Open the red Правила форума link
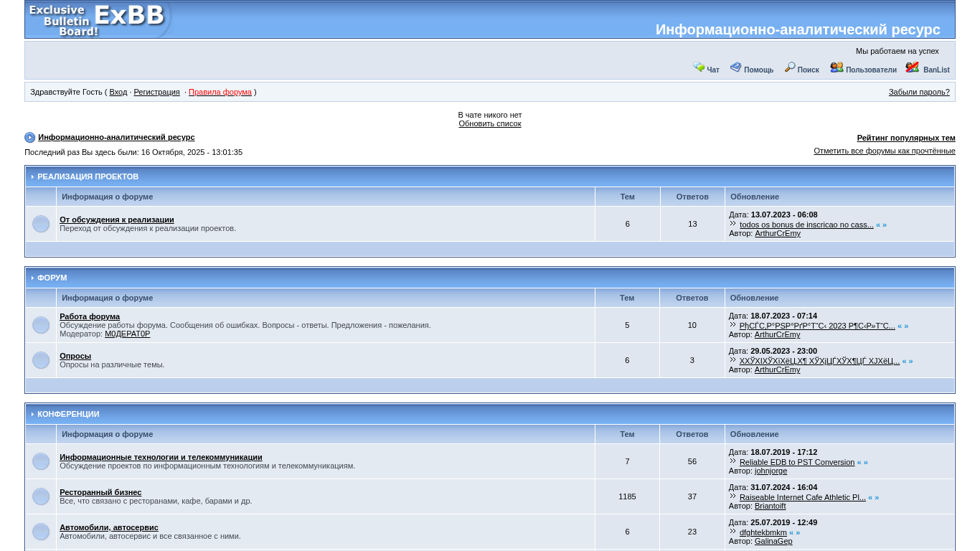This screenshot has width=980, height=551. tap(220, 92)
